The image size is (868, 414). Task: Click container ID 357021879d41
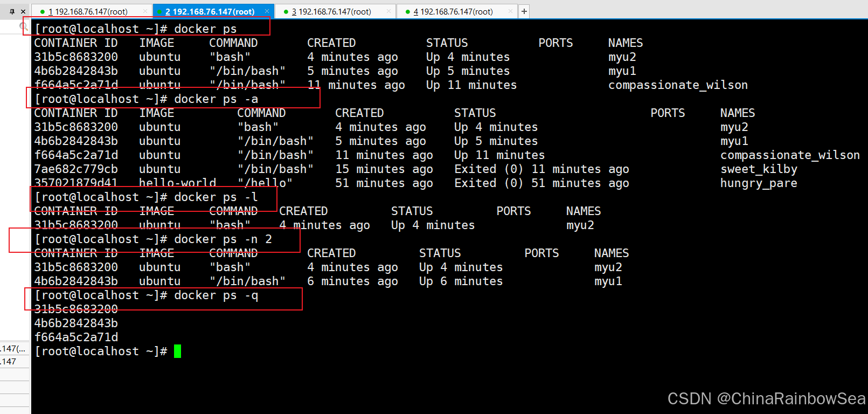point(76,183)
